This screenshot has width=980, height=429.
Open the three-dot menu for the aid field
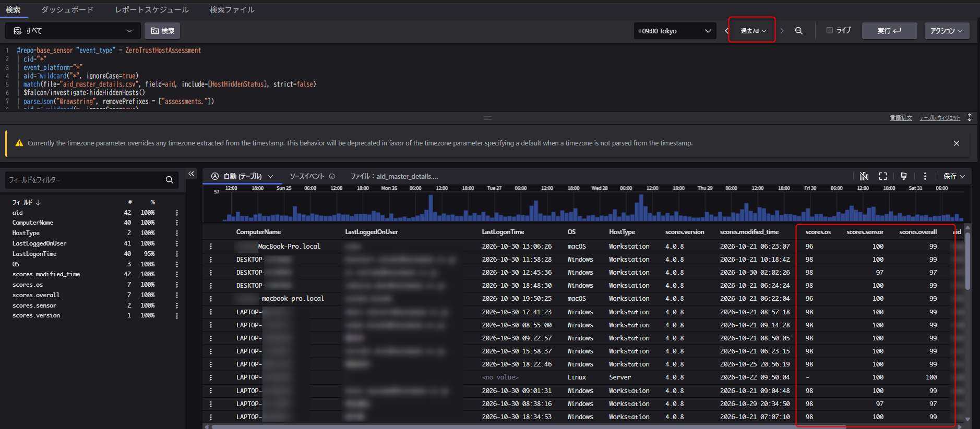pyautogui.click(x=177, y=213)
